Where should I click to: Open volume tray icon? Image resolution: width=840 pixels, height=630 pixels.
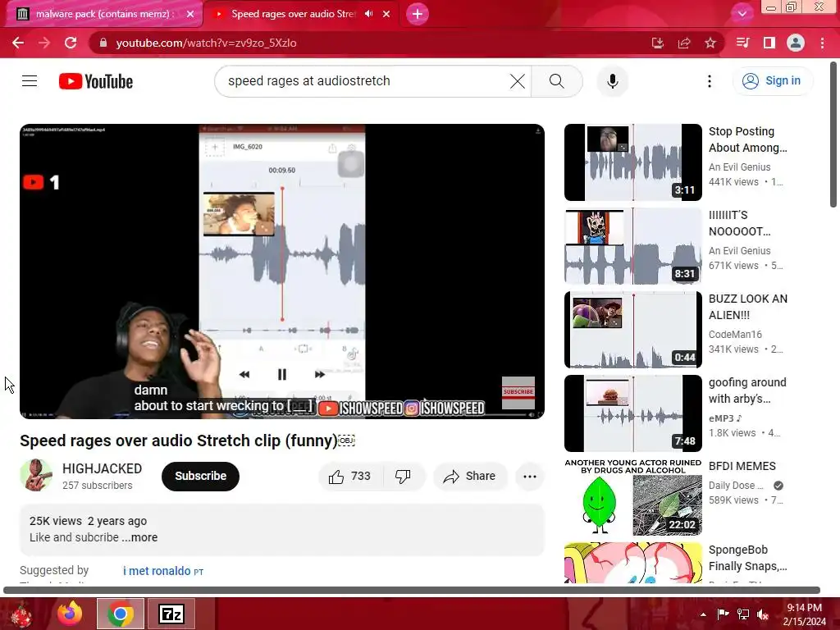pyautogui.click(x=763, y=614)
